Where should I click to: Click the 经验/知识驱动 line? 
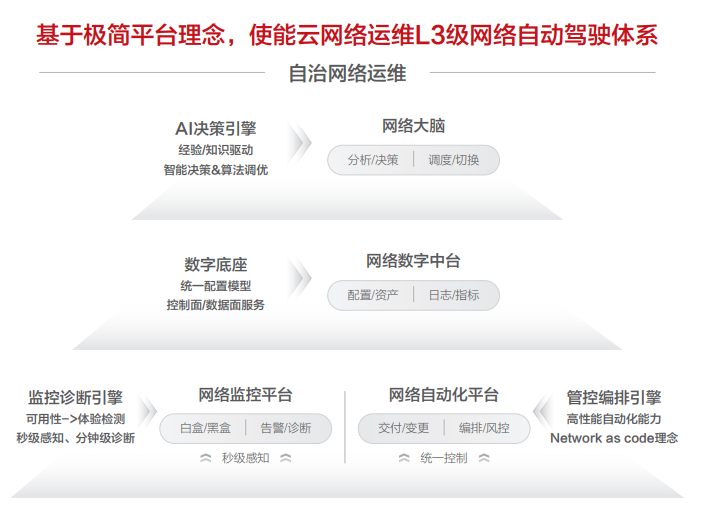[216, 150]
